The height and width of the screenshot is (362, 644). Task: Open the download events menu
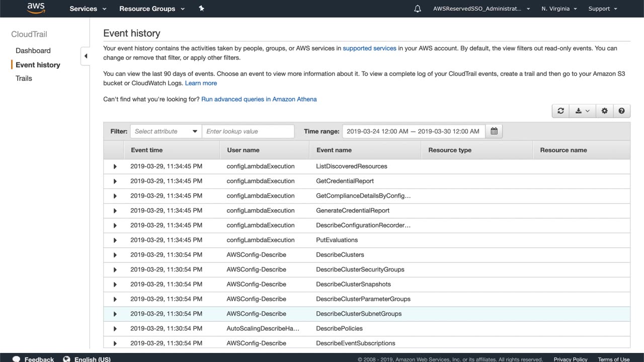[x=582, y=111]
